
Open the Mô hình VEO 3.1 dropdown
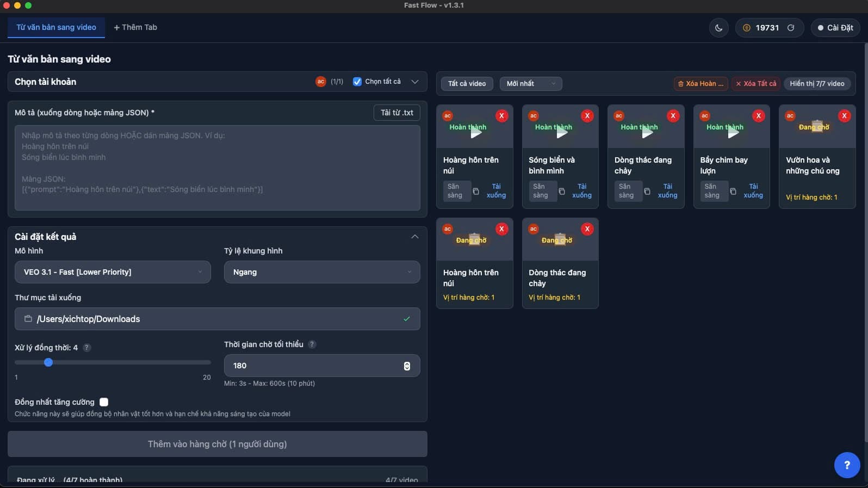click(x=112, y=272)
